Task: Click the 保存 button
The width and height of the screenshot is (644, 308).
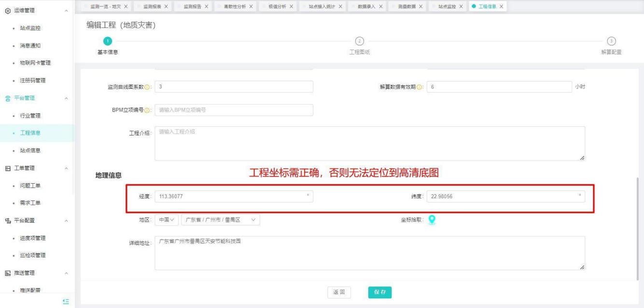Action: pyautogui.click(x=379, y=292)
